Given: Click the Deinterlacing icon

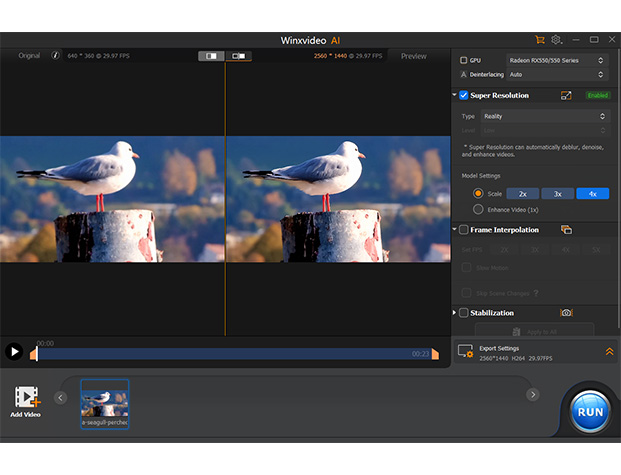Looking at the screenshot, I should point(463,74).
